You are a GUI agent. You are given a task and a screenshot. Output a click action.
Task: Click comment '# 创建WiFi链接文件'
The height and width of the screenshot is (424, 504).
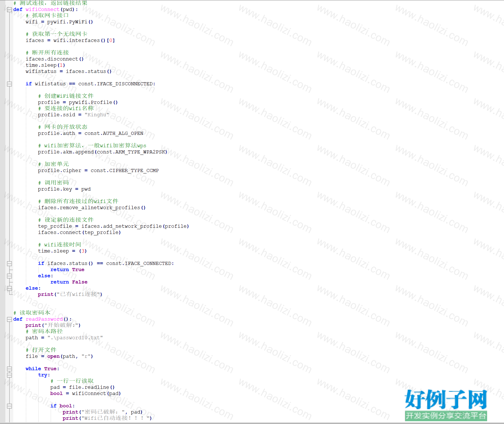[x=66, y=96]
